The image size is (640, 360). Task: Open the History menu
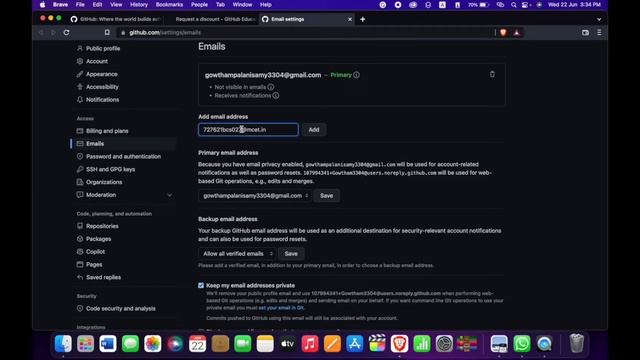139,5
